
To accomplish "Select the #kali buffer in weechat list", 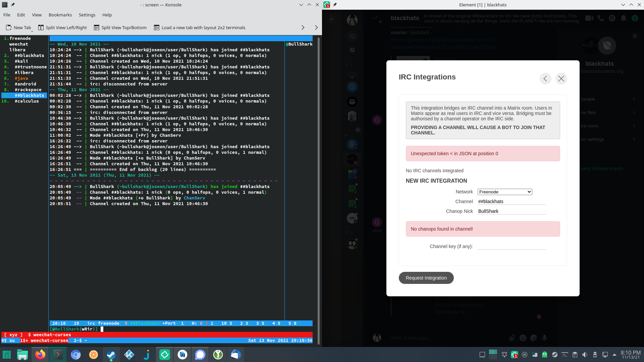I will pyautogui.click(x=21, y=61).
